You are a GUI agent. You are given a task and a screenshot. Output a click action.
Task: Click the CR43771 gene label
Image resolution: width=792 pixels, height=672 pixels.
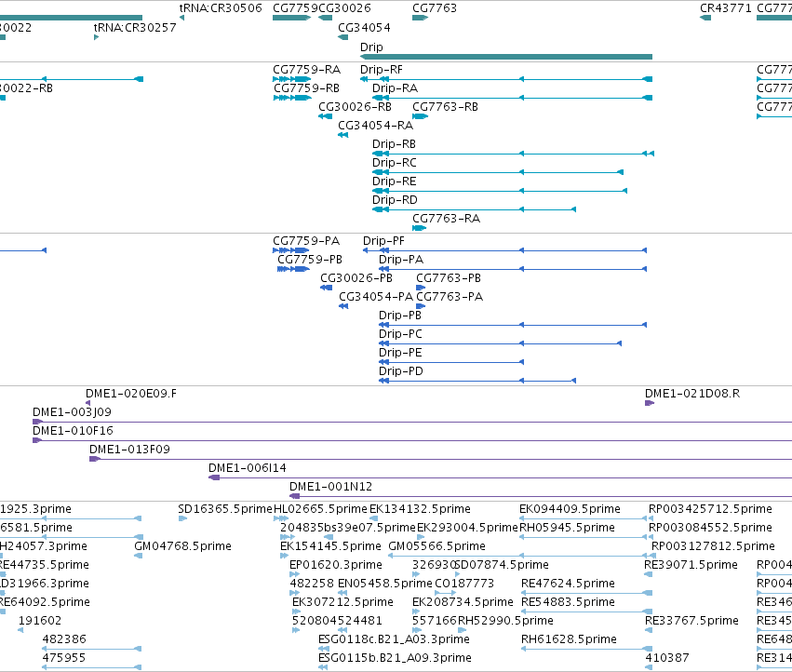point(726,8)
